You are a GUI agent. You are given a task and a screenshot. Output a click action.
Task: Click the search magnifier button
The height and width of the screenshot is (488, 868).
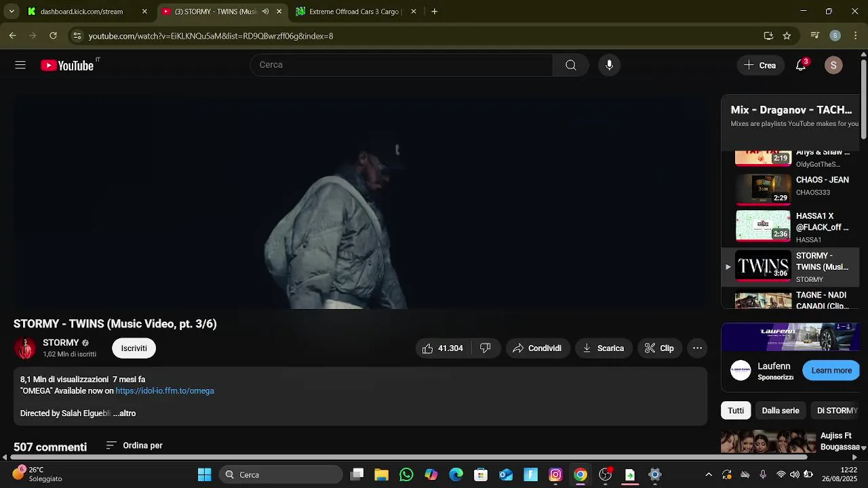pos(570,65)
